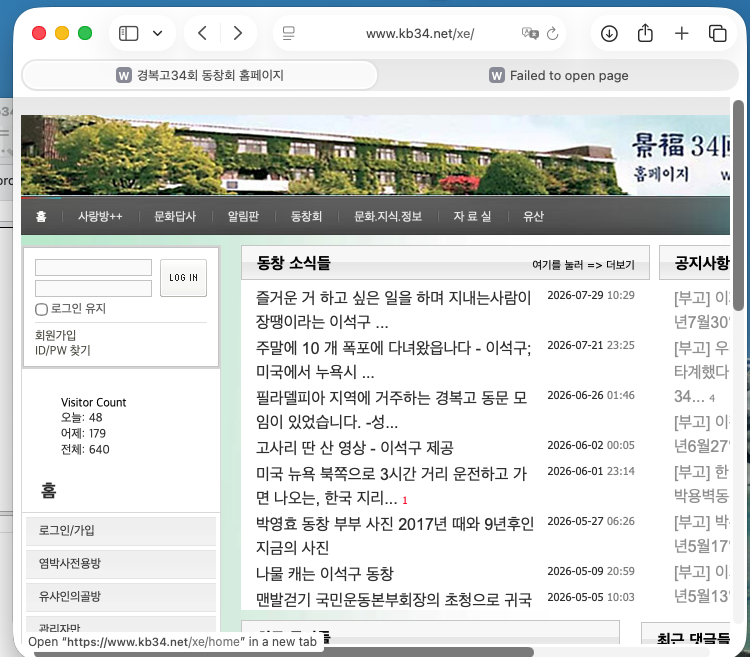The image size is (750, 657).
Task: Click the 공지사항 section heading
Action: click(702, 263)
